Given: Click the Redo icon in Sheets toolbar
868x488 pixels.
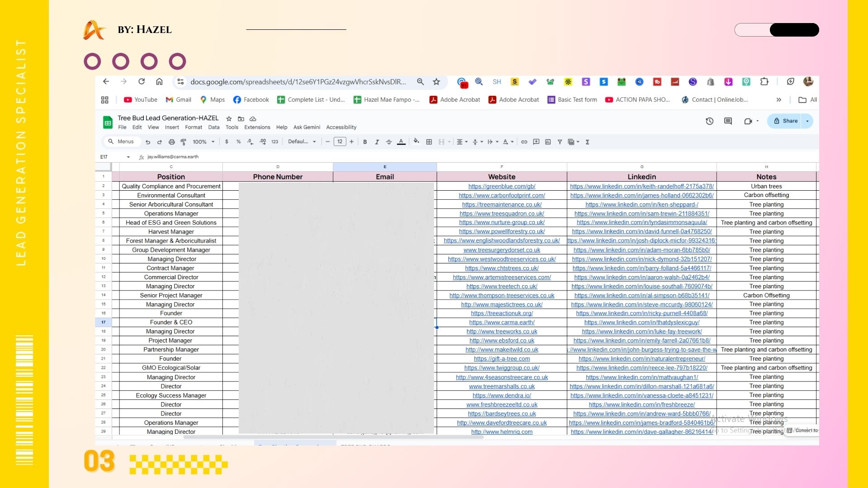Looking at the screenshot, I should coord(160,142).
